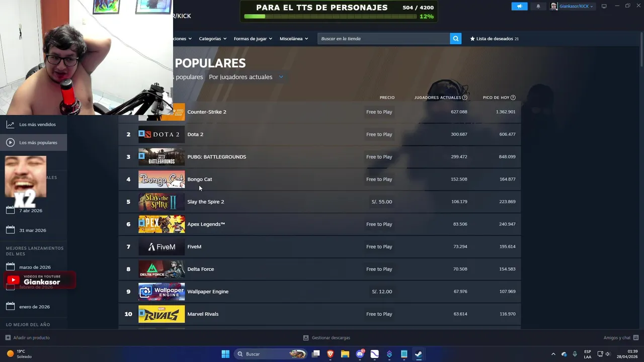The width and height of the screenshot is (644, 362).
Task: Open Discord from the taskbar
Action: point(360,354)
